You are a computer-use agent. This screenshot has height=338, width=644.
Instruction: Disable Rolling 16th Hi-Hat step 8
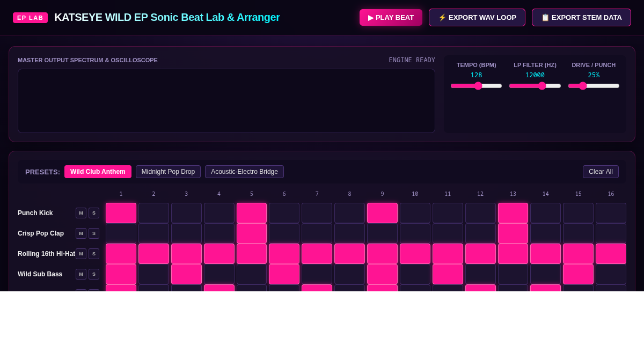349,254
